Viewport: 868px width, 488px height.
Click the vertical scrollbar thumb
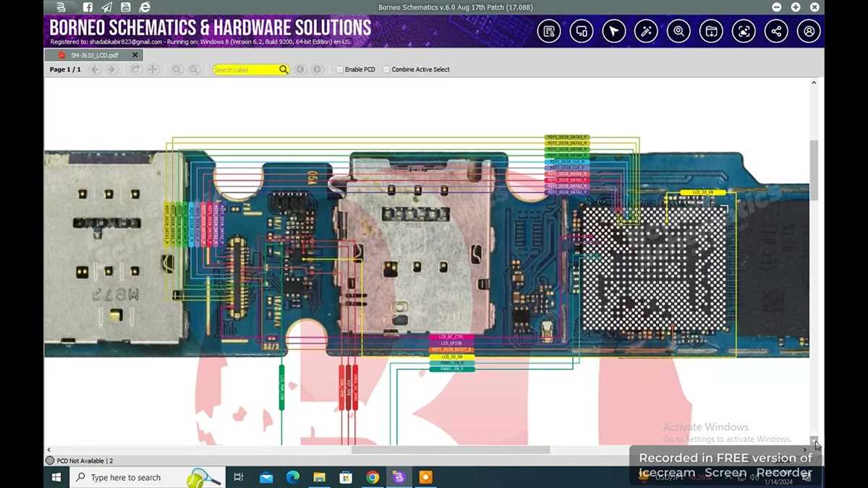point(814,171)
